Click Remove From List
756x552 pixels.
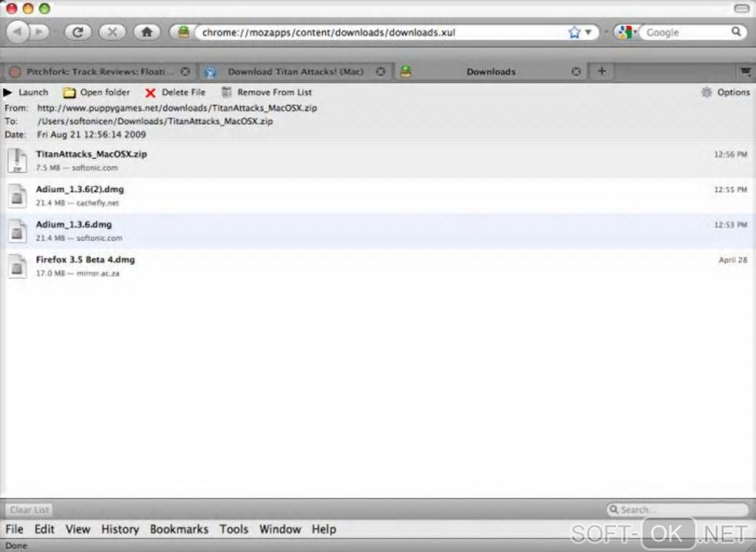[x=267, y=92]
